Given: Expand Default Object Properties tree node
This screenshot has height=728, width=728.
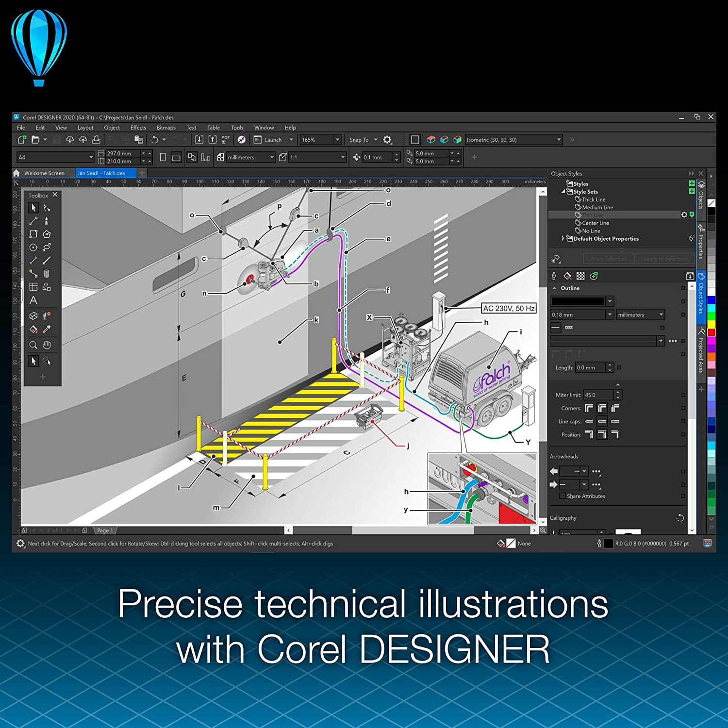Looking at the screenshot, I should pyautogui.click(x=563, y=238).
